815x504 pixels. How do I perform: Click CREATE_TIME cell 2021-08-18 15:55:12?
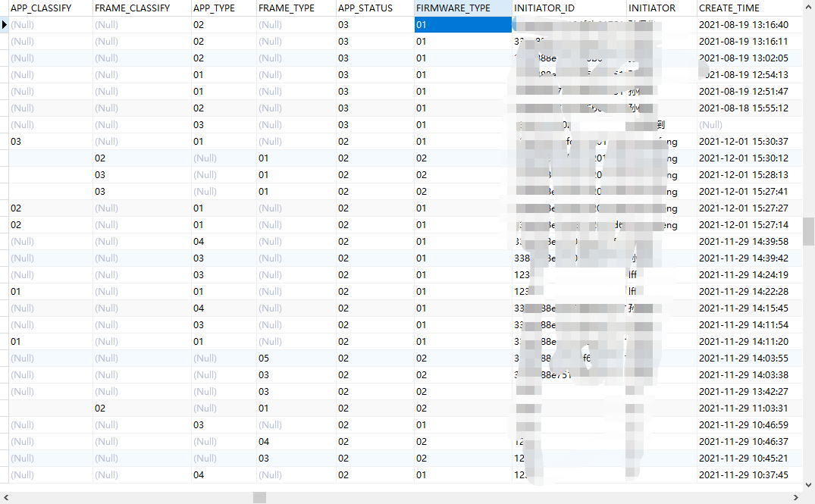[x=750, y=108]
